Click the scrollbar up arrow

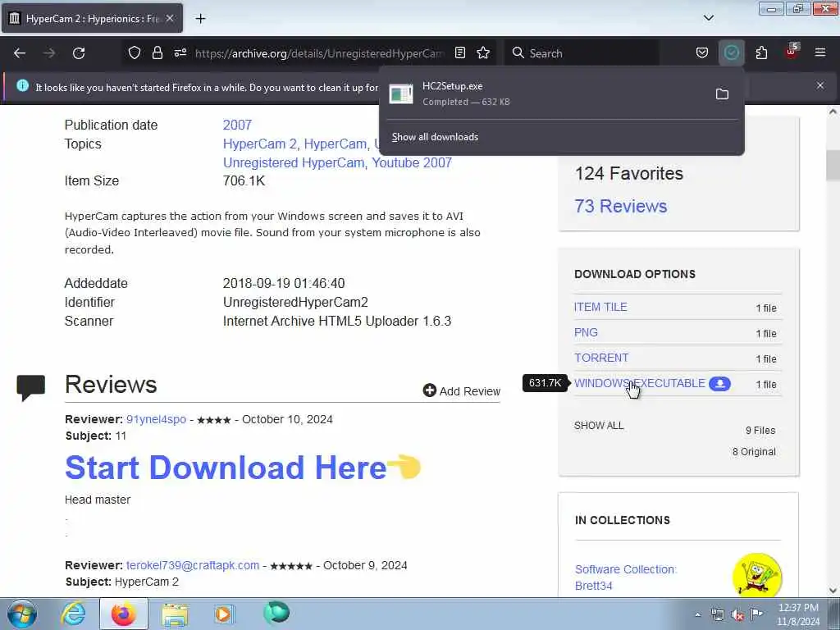(x=833, y=112)
